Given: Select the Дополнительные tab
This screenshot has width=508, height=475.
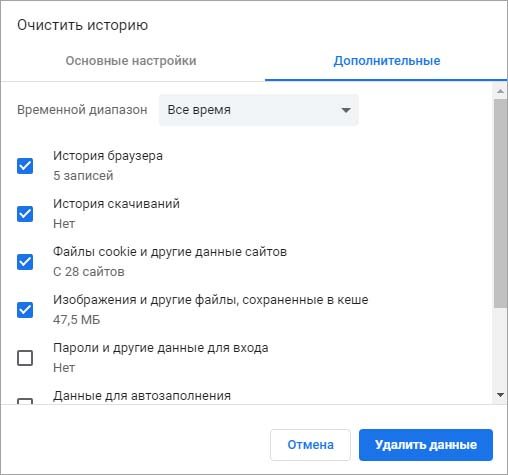Looking at the screenshot, I should click(x=387, y=61).
